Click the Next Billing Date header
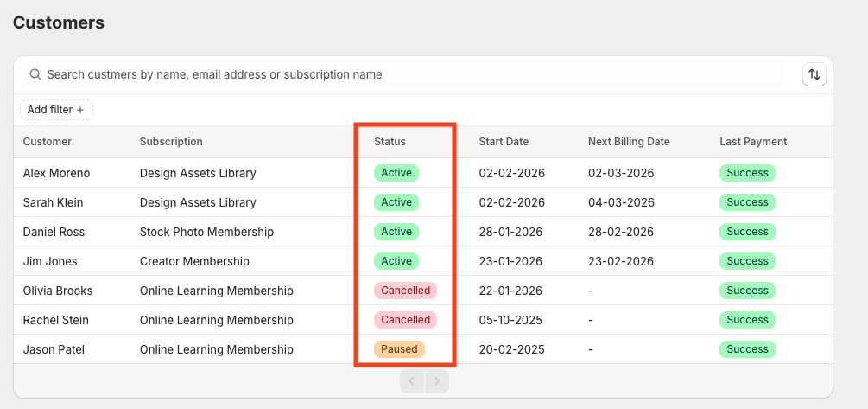Screen dimensions: 868x409 click(629, 142)
